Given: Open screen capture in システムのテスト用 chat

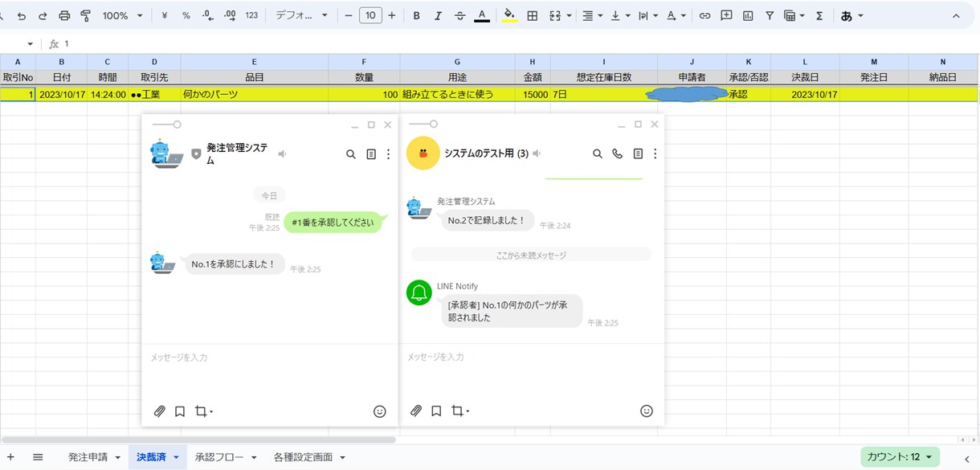Looking at the screenshot, I should pos(459,411).
